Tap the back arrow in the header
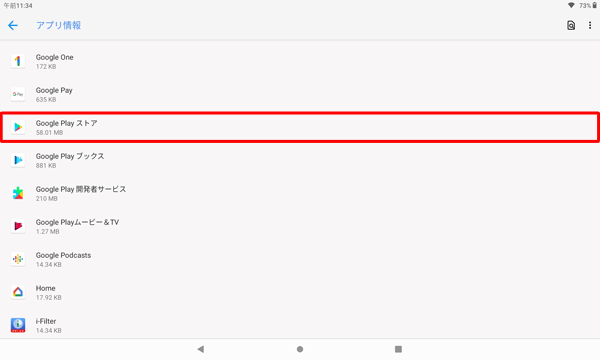Image resolution: width=600 pixels, height=360 pixels. click(x=13, y=26)
